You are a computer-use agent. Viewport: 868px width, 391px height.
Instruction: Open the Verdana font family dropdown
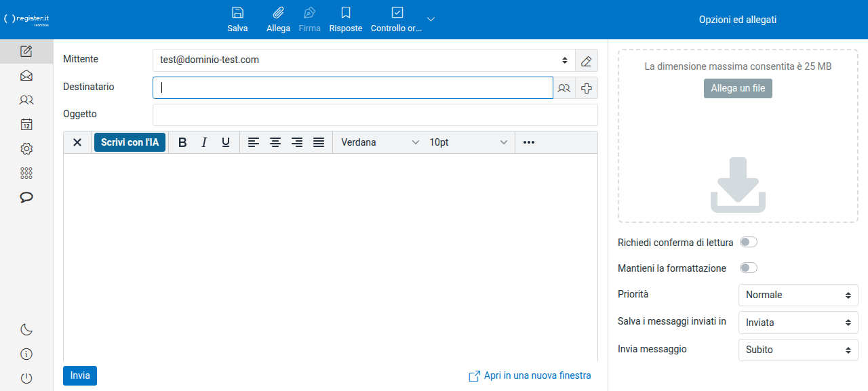(x=380, y=142)
